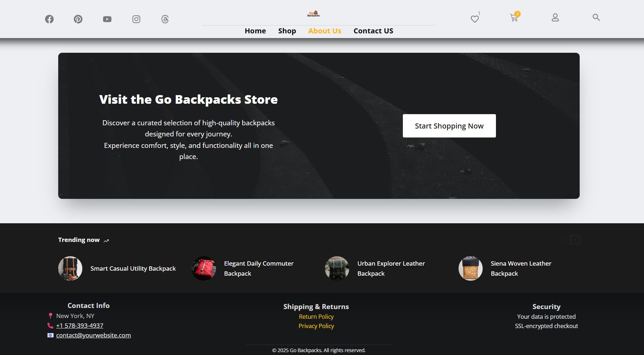This screenshot has width=644, height=355.
Task: Click the Start Shopping Now button
Action: point(449,126)
